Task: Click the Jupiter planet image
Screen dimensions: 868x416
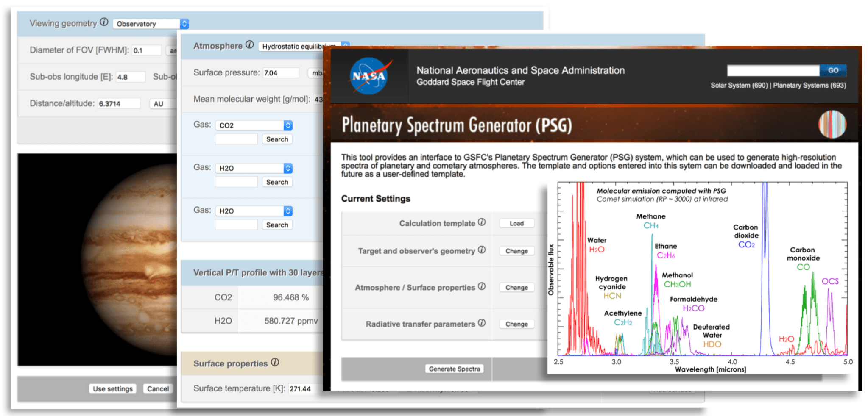Action: tap(97, 259)
